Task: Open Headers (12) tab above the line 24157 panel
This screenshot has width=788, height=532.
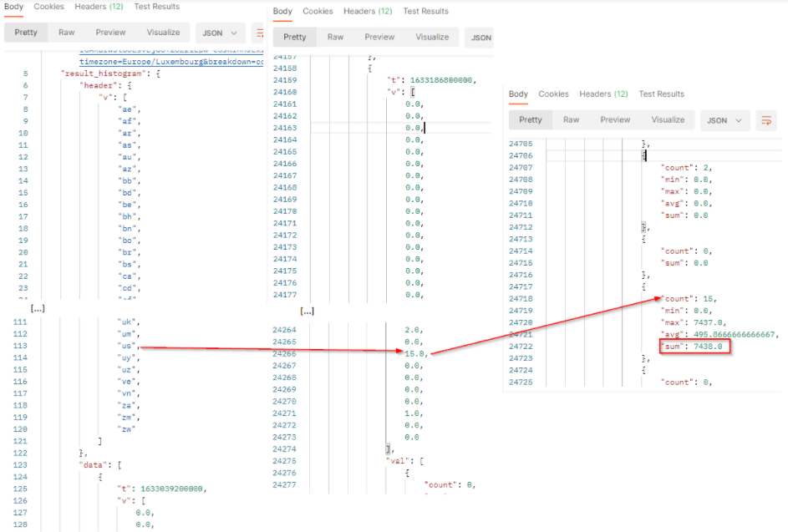Action: (x=368, y=12)
